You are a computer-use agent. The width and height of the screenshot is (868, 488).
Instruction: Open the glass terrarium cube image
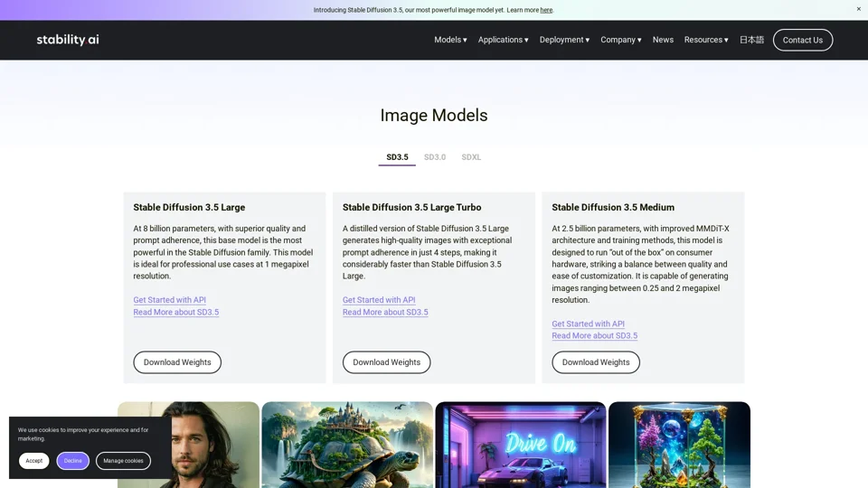pyautogui.click(x=679, y=445)
